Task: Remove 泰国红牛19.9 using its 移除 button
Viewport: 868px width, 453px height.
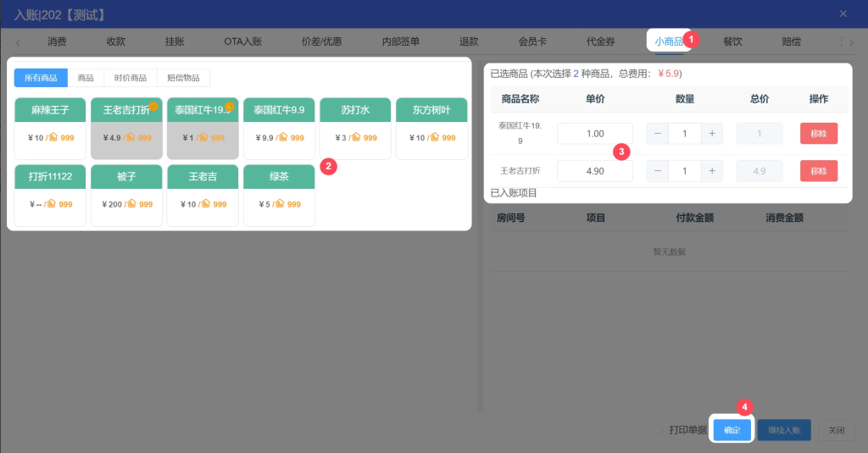Action: pos(818,134)
